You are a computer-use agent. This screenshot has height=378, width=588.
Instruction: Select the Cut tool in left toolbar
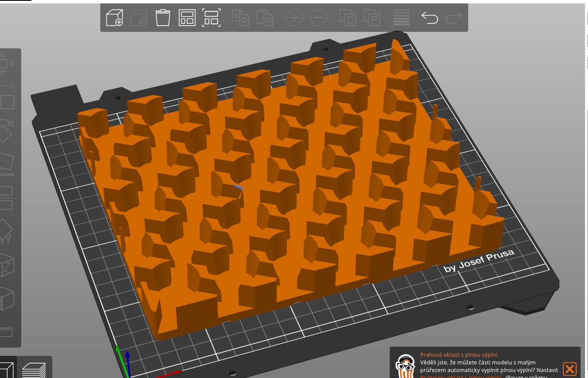[x=6, y=198]
